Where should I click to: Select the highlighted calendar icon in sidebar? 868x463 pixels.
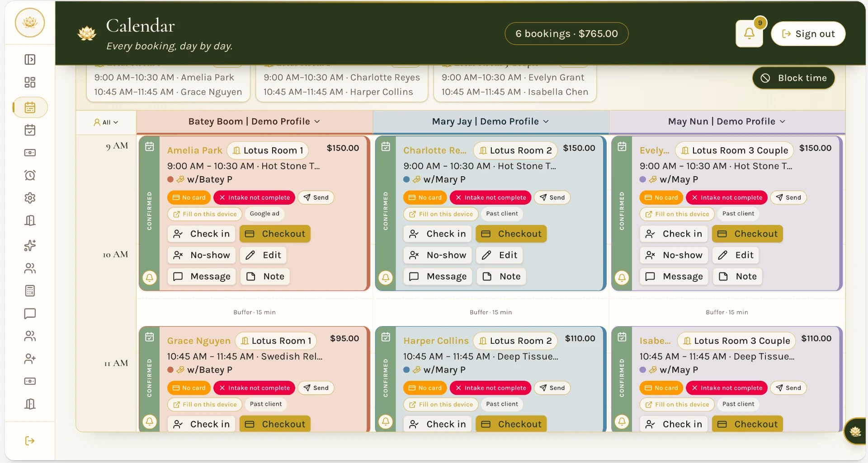[30, 108]
